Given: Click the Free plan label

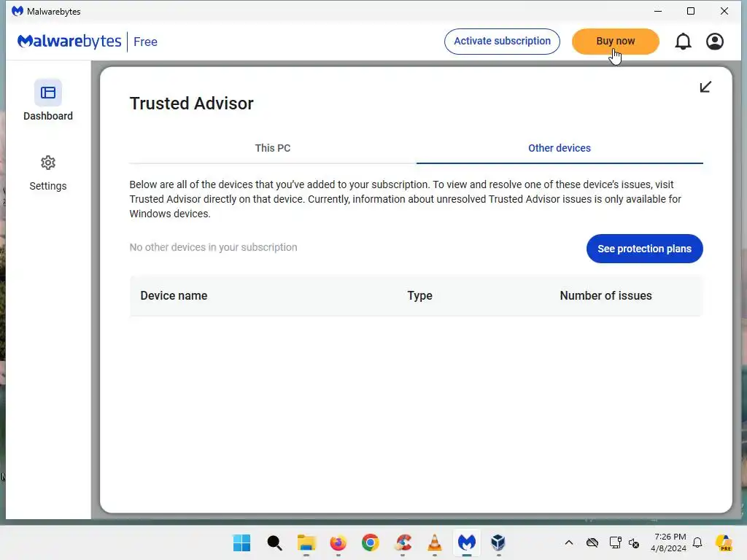Looking at the screenshot, I should pos(145,42).
